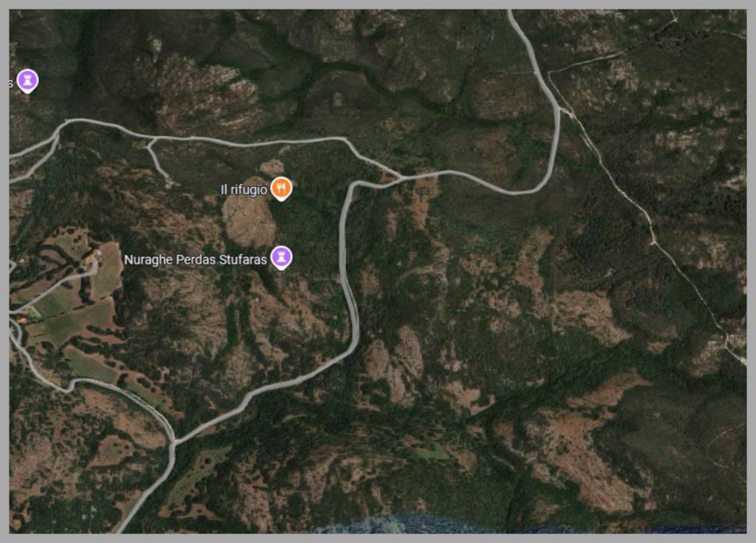This screenshot has height=543, width=756.
Task: Click the road fork where southern roads merge
Action: (x=174, y=441)
